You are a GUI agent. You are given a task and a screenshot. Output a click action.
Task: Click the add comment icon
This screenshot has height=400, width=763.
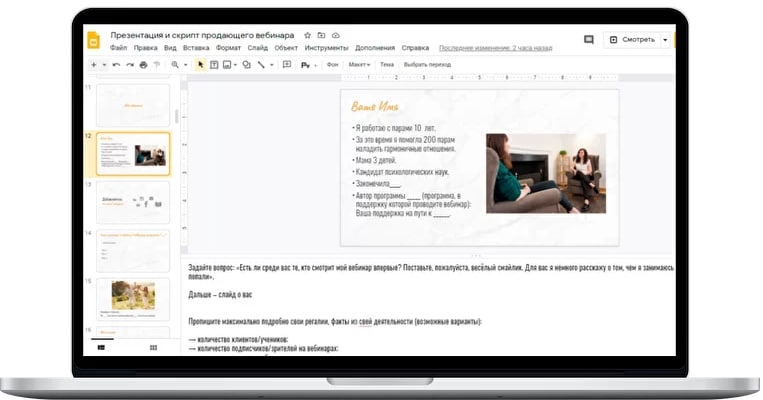[287, 64]
